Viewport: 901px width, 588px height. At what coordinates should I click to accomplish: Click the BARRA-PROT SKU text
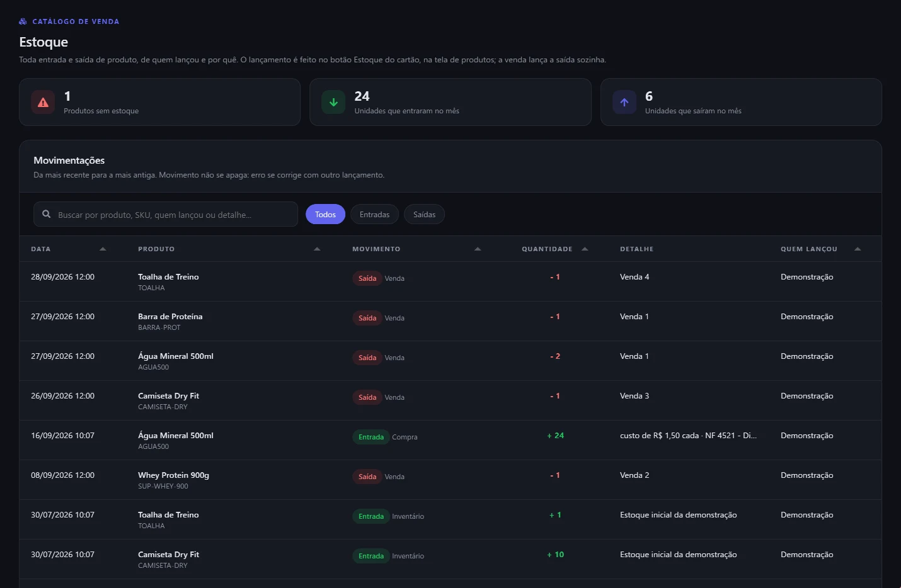[x=159, y=327]
